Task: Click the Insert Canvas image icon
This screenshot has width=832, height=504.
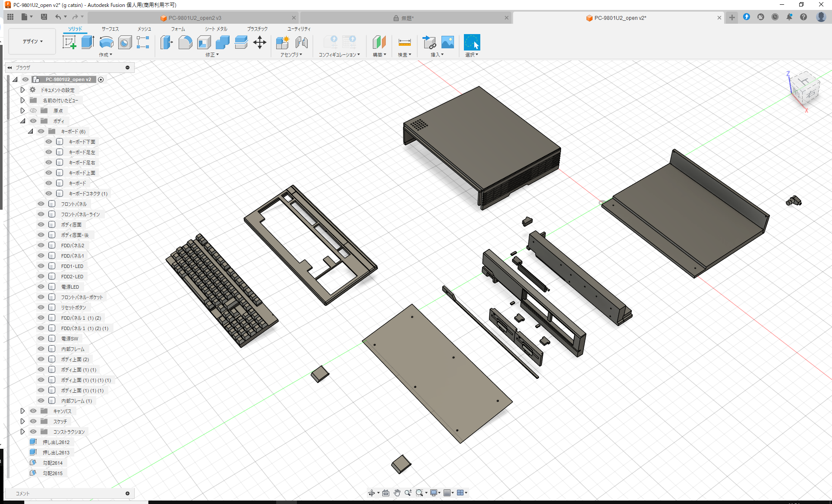Action: pos(448,42)
